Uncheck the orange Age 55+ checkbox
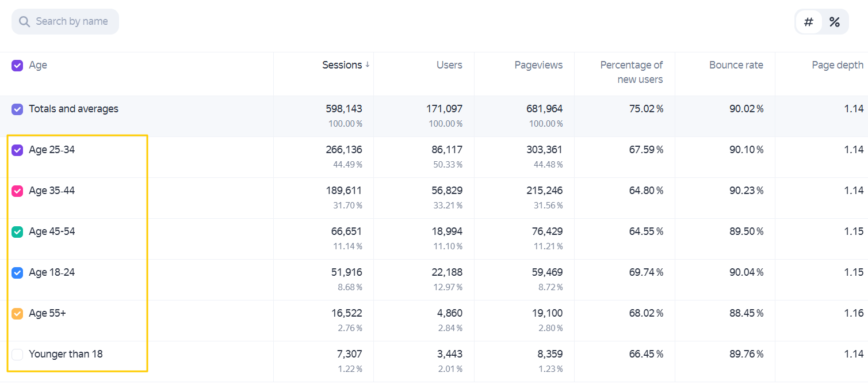 click(x=17, y=313)
